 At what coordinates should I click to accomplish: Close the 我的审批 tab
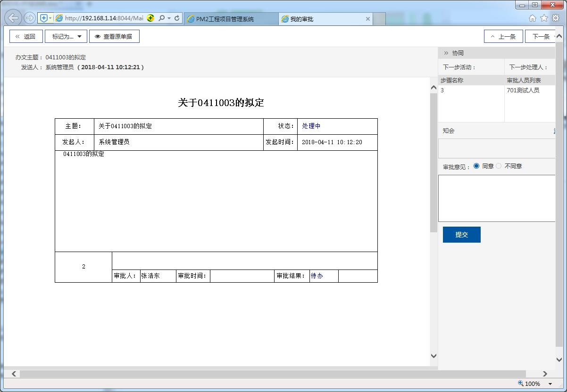click(x=368, y=19)
